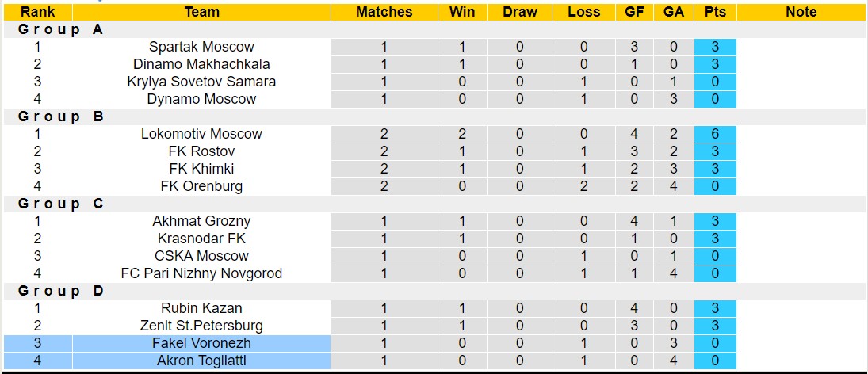
Task: Click the Rank column header
Action: coord(37,12)
